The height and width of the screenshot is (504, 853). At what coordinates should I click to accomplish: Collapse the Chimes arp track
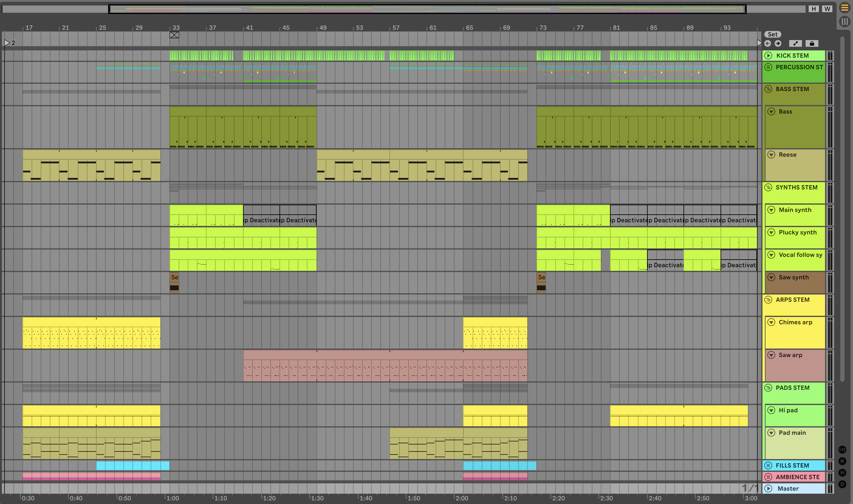point(771,322)
